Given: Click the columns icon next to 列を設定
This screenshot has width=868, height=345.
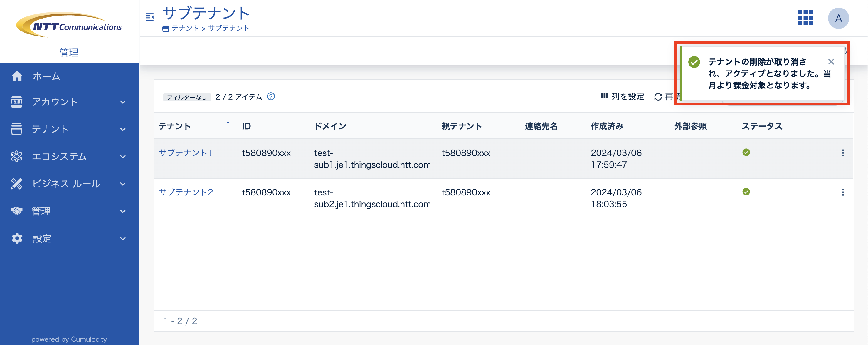Looking at the screenshot, I should (x=605, y=96).
